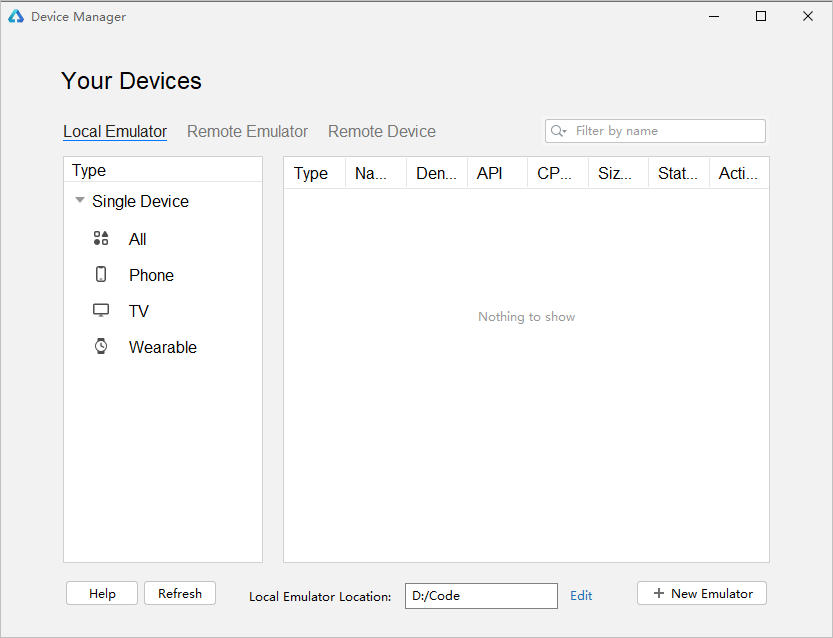This screenshot has height=638, width=833.
Task: Click the Actions column header
Action: (739, 173)
